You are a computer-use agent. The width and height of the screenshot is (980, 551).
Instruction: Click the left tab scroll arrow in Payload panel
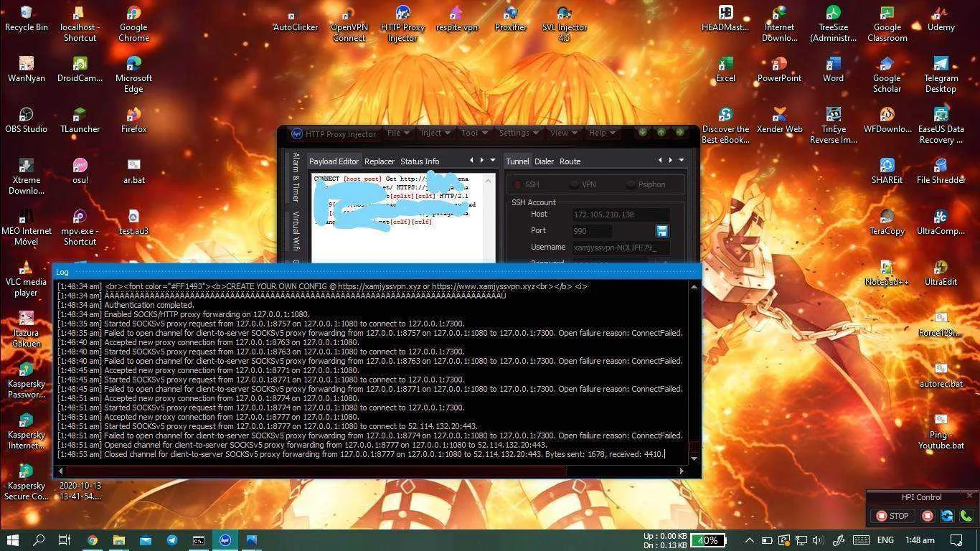click(x=471, y=160)
